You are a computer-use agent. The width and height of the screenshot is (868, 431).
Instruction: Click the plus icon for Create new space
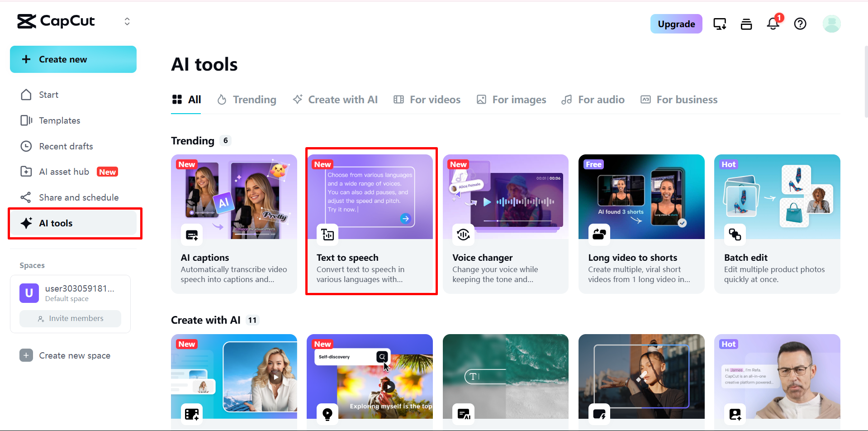coord(26,355)
